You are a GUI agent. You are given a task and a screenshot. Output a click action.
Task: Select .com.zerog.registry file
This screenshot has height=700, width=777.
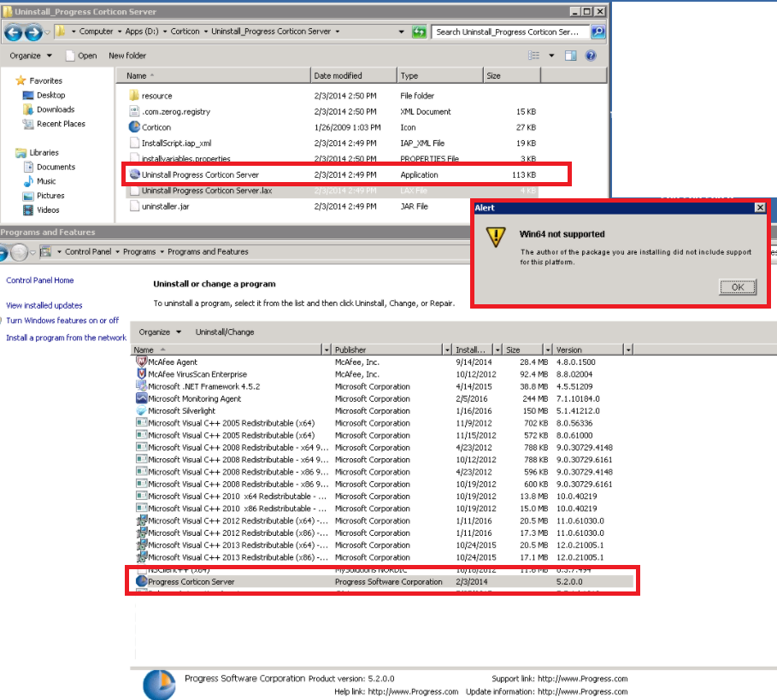coord(176,112)
